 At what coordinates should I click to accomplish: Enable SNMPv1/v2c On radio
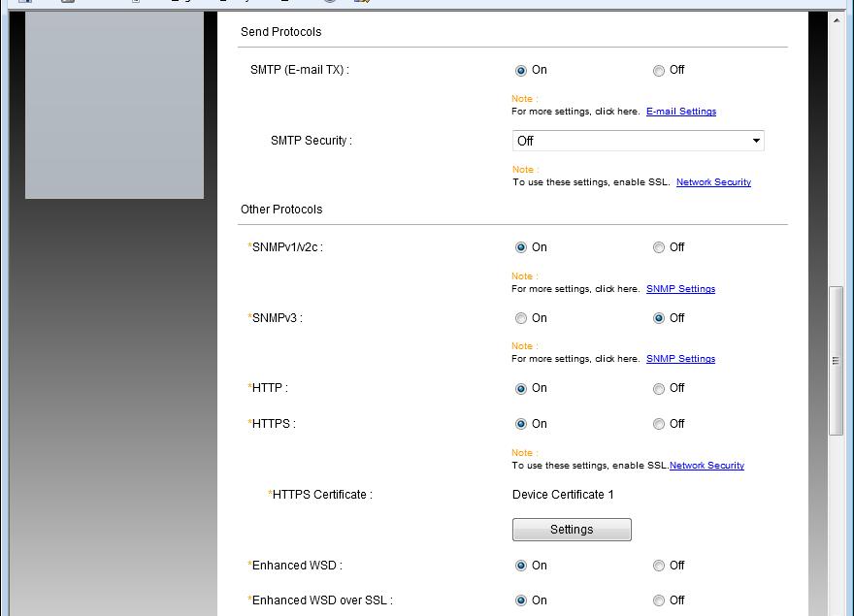pos(521,247)
